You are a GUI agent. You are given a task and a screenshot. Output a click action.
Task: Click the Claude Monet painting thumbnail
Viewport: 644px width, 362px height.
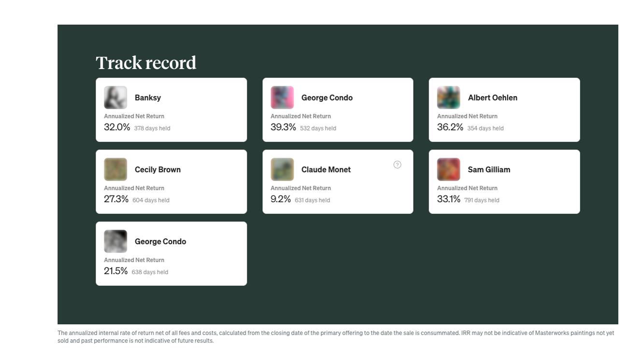click(x=282, y=169)
